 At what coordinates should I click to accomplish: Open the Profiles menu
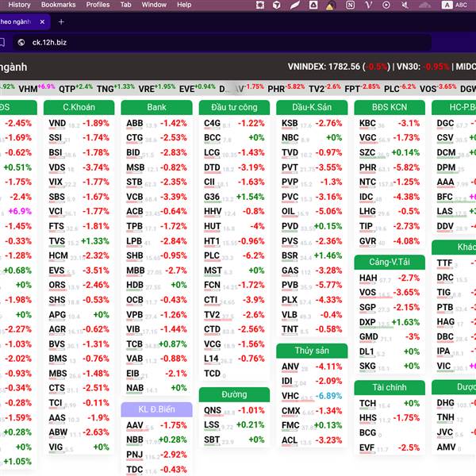tap(98, 5)
